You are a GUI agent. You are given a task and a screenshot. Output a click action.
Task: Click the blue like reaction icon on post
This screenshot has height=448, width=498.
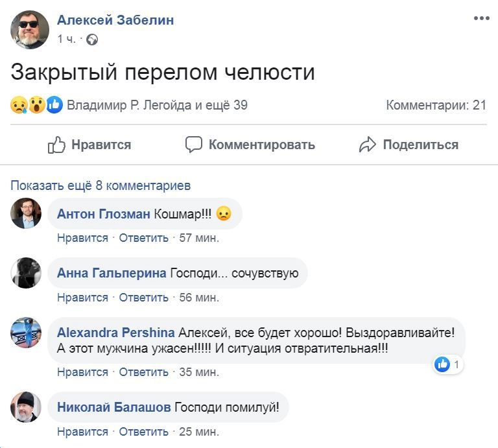pos(54,105)
